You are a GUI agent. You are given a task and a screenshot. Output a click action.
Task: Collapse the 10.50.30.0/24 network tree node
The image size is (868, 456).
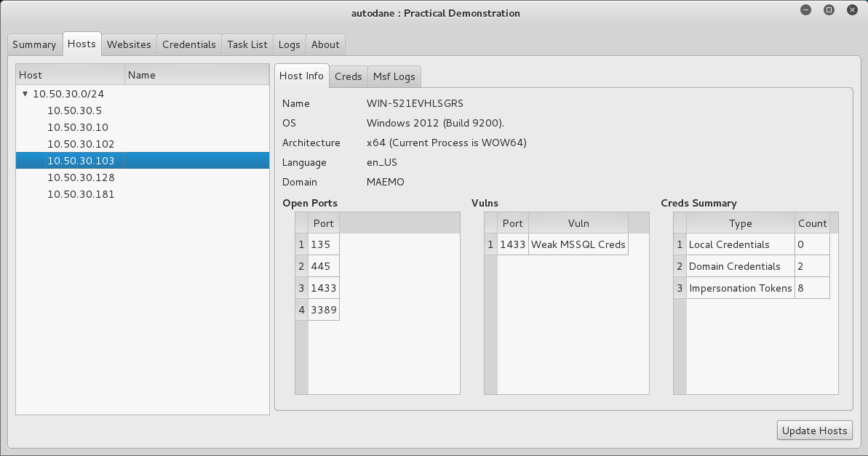(x=25, y=94)
